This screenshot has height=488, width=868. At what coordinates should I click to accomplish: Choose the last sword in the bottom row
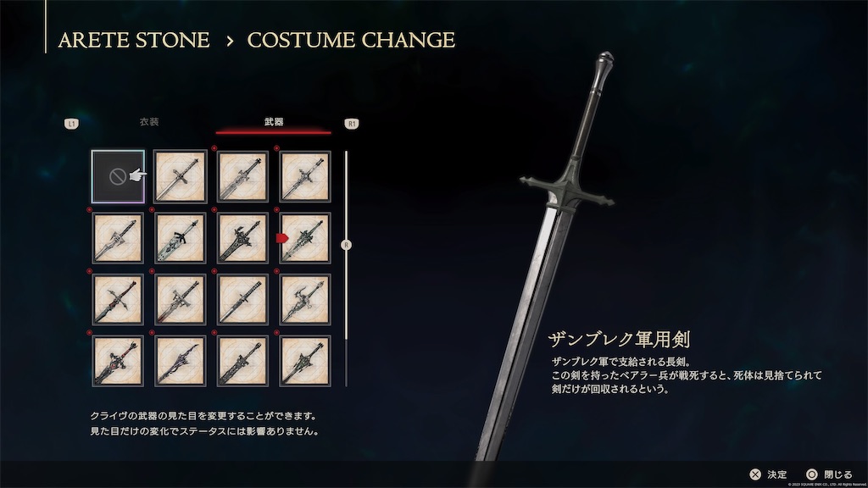click(x=305, y=361)
